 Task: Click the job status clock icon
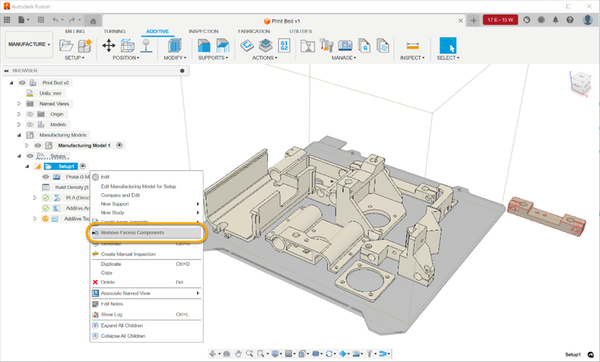[541, 20]
